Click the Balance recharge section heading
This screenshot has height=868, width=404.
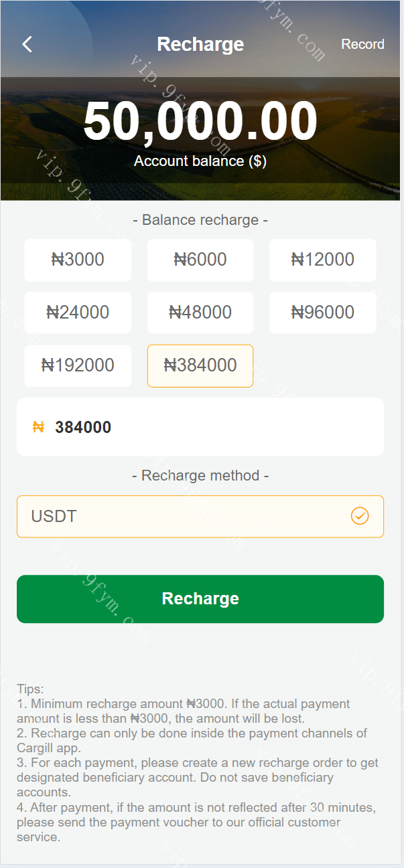pos(200,220)
